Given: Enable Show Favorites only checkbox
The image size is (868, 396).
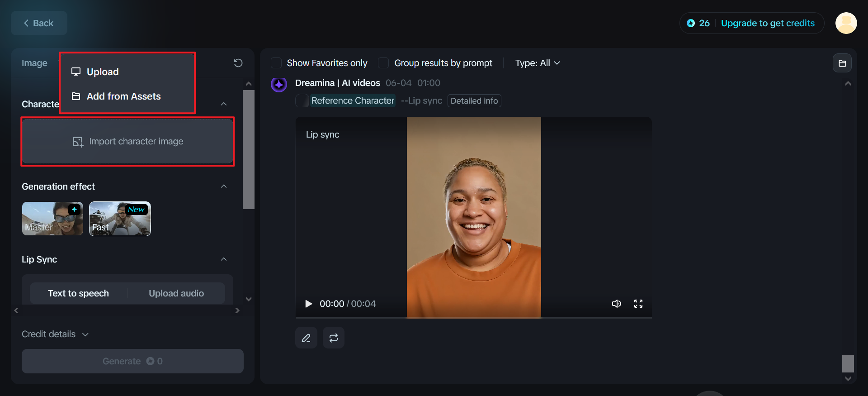Looking at the screenshot, I should [x=276, y=63].
